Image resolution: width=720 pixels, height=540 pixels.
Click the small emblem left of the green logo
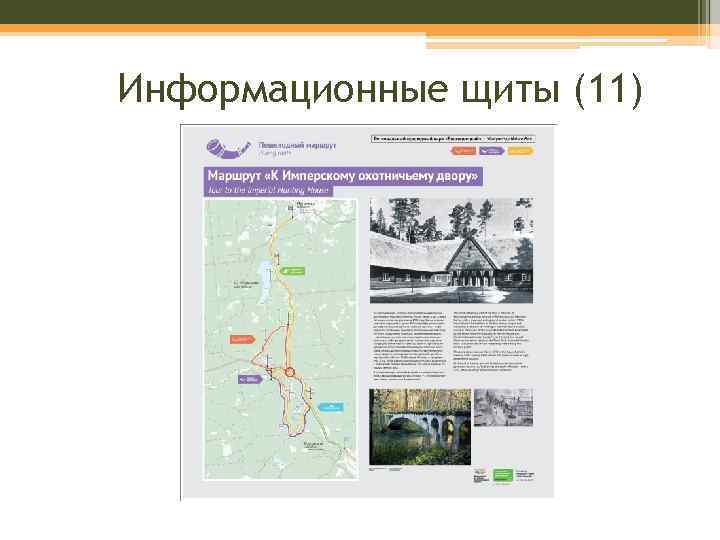click(480, 475)
